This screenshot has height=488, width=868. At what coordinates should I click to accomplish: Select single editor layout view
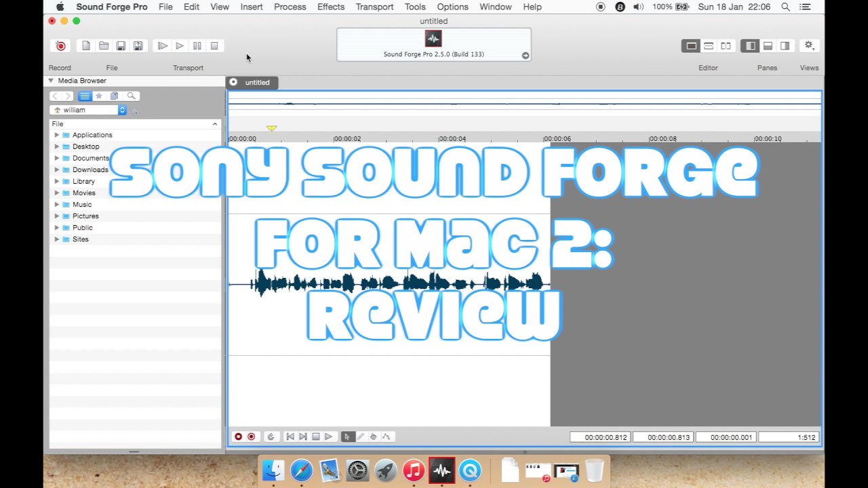(691, 46)
